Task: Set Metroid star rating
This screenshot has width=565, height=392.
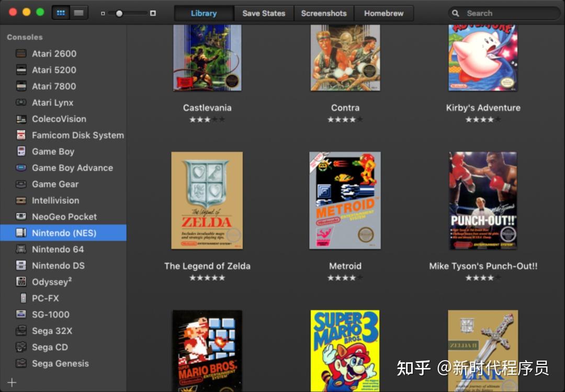Action: (345, 278)
